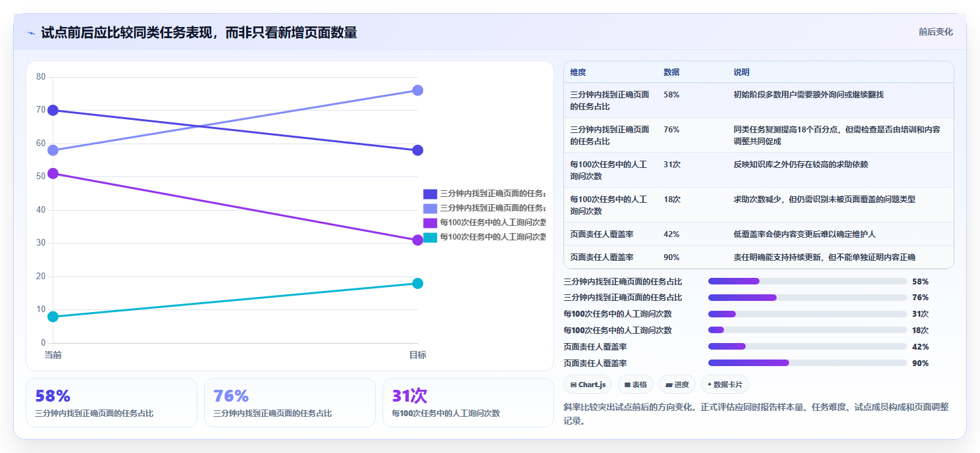Select the 数据卡片 chip
This screenshot has width=980, height=453.
725,385
